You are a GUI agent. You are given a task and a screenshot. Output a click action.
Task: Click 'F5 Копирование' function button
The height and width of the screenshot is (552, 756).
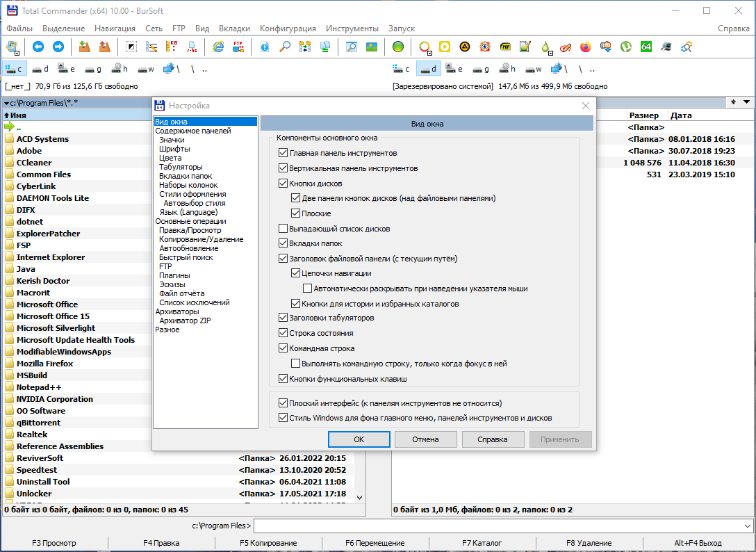268,543
